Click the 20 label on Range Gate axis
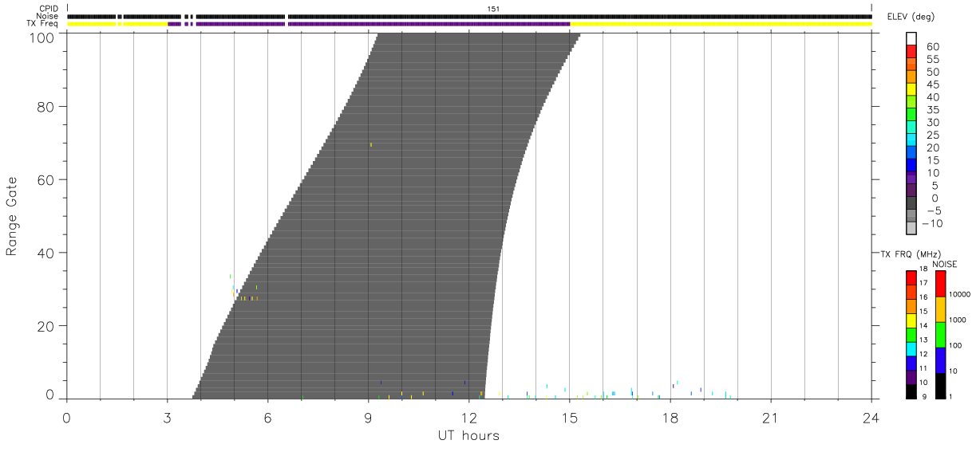 point(45,327)
